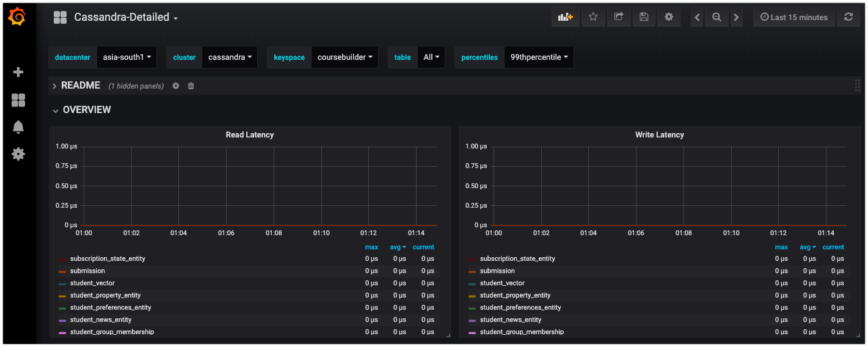Open the Create plus menu in sidebar
The height and width of the screenshot is (347, 868).
click(18, 72)
